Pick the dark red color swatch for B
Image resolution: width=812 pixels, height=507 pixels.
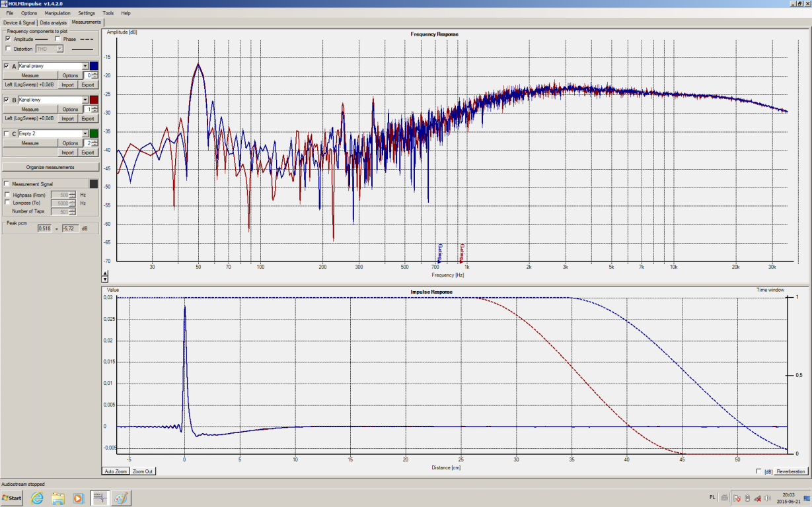(x=94, y=100)
